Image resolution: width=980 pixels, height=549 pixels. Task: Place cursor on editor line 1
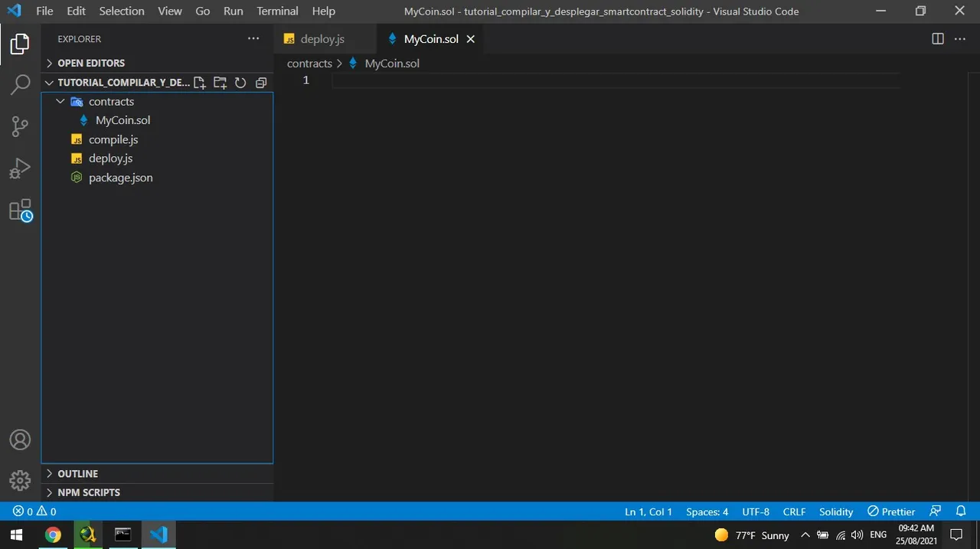[x=616, y=80]
